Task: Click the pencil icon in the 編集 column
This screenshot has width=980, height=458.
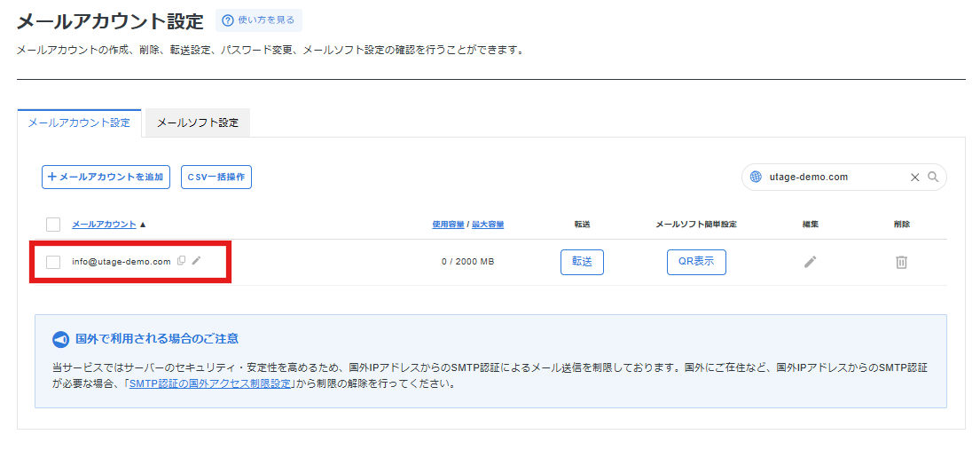Action: (810, 262)
